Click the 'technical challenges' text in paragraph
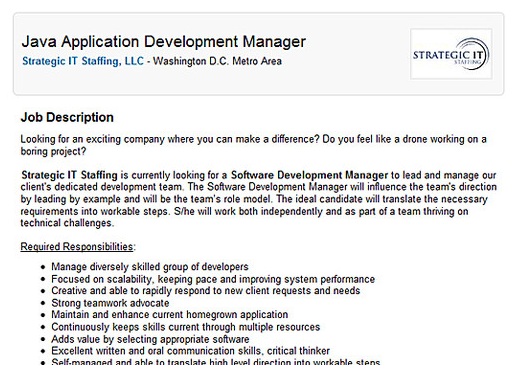 67,223
